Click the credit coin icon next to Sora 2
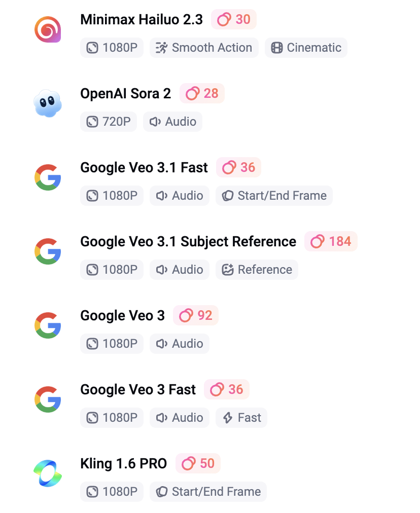The width and height of the screenshot is (420, 513). click(x=192, y=94)
